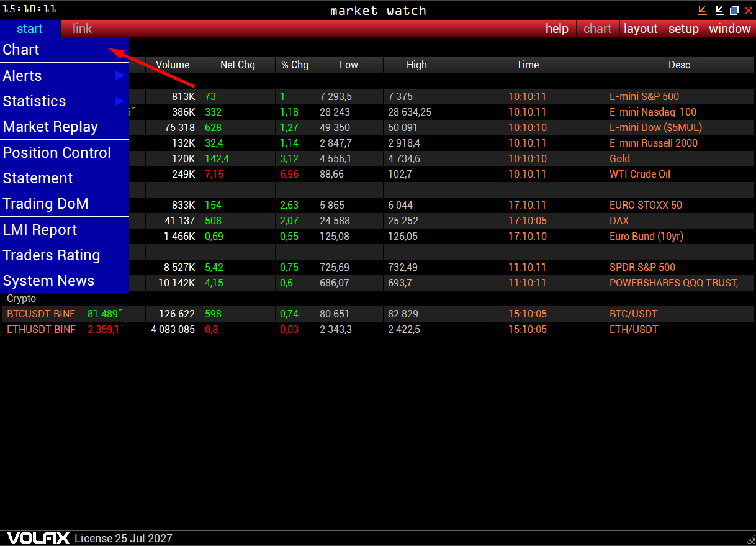Screen dimensions: 756x546
Task: Click the start tab
Action: tap(30, 29)
